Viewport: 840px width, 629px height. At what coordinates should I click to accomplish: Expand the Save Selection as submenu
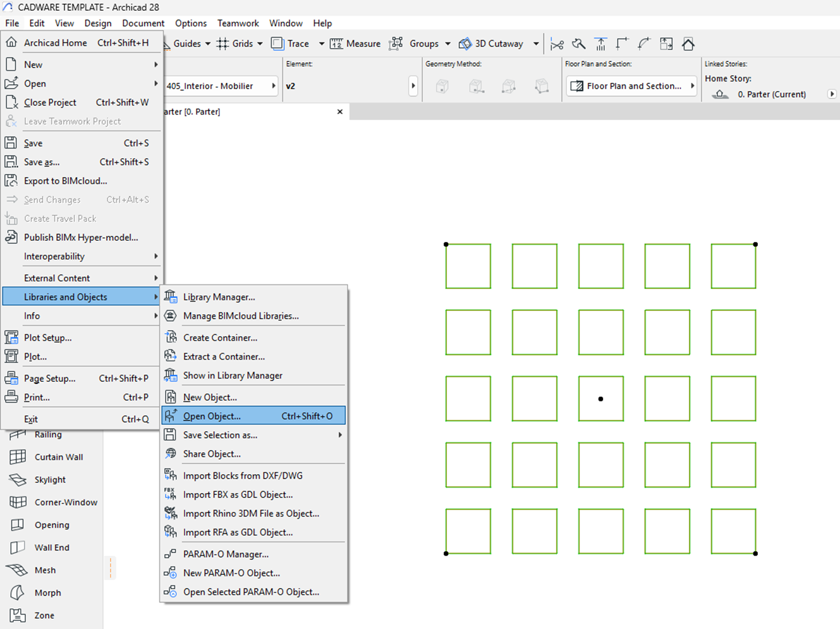(253, 435)
